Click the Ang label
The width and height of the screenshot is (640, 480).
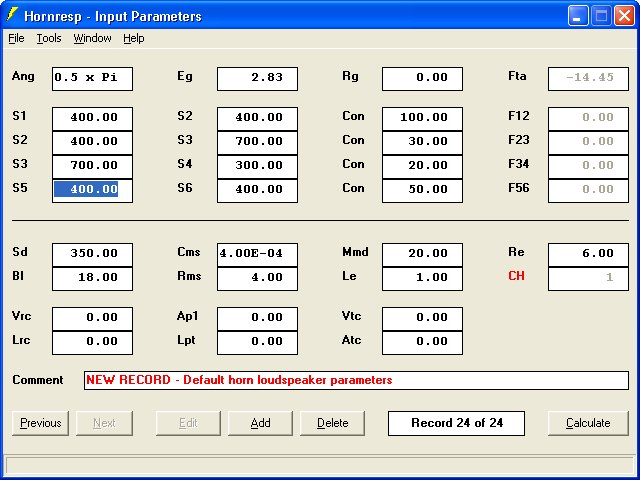pyautogui.click(x=23, y=76)
